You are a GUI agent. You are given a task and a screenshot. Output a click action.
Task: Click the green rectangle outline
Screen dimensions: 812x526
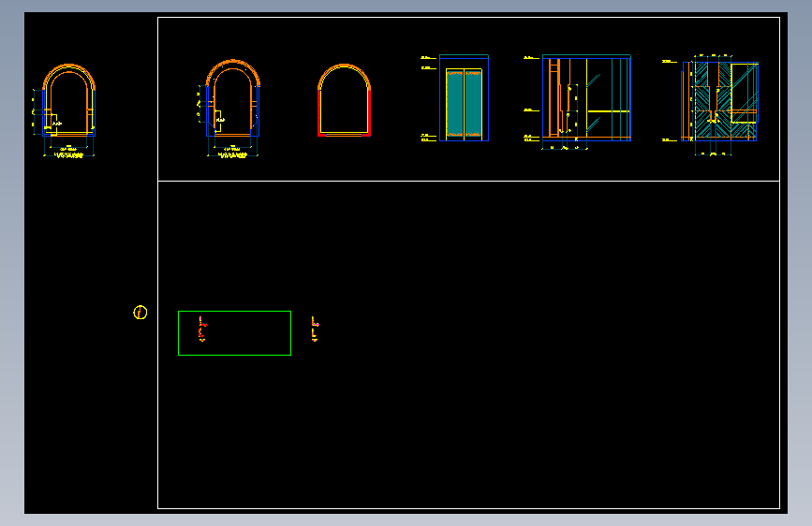tap(234, 333)
